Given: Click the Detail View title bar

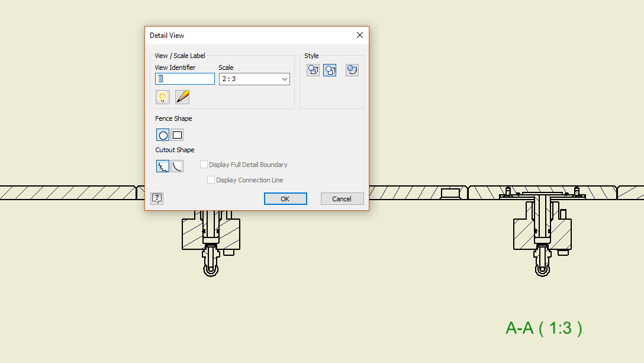Looking at the screenshot, I should 237,35.
